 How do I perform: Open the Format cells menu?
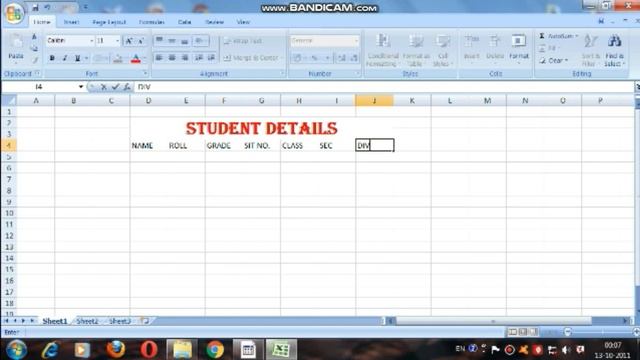(519, 48)
